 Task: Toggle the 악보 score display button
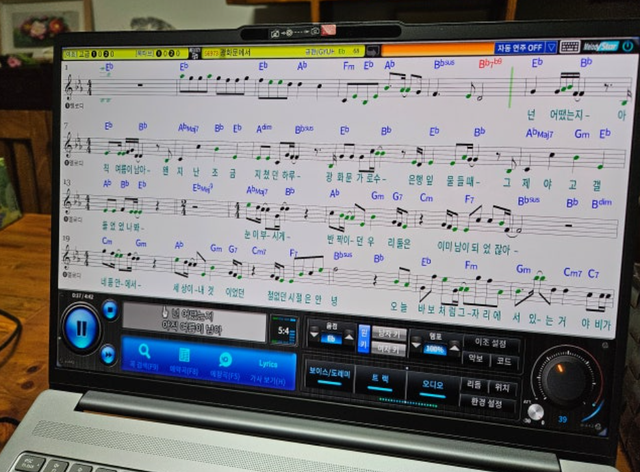click(x=476, y=358)
